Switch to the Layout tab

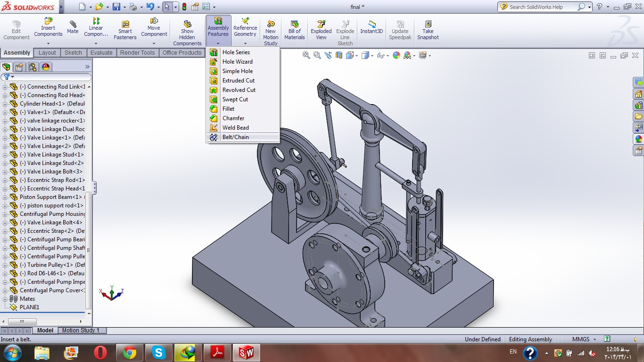click(x=47, y=53)
